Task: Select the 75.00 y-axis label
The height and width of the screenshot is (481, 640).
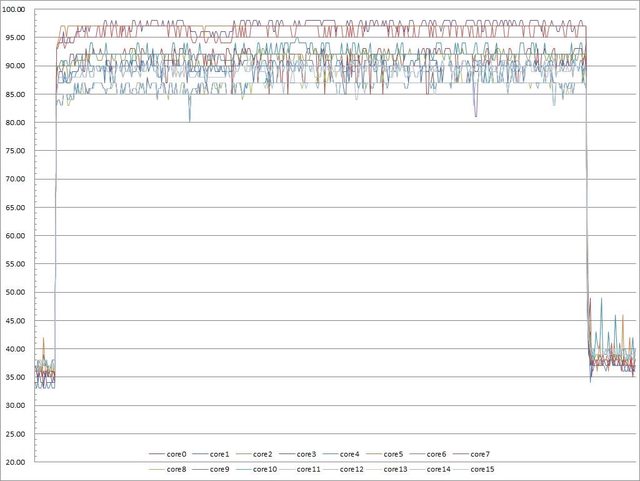Action: (x=16, y=151)
